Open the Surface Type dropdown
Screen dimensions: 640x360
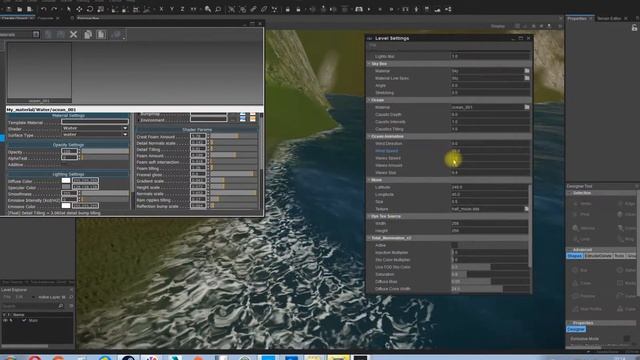[95, 134]
